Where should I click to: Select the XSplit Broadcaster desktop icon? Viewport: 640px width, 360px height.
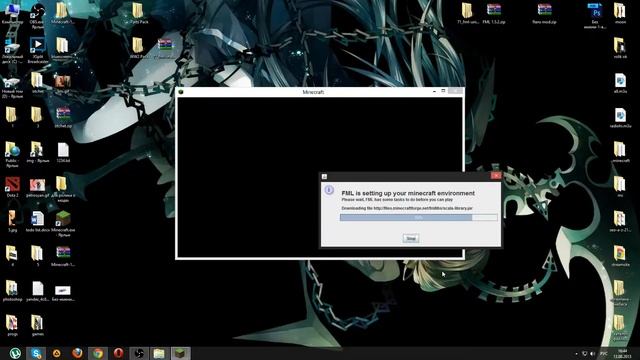click(38, 51)
